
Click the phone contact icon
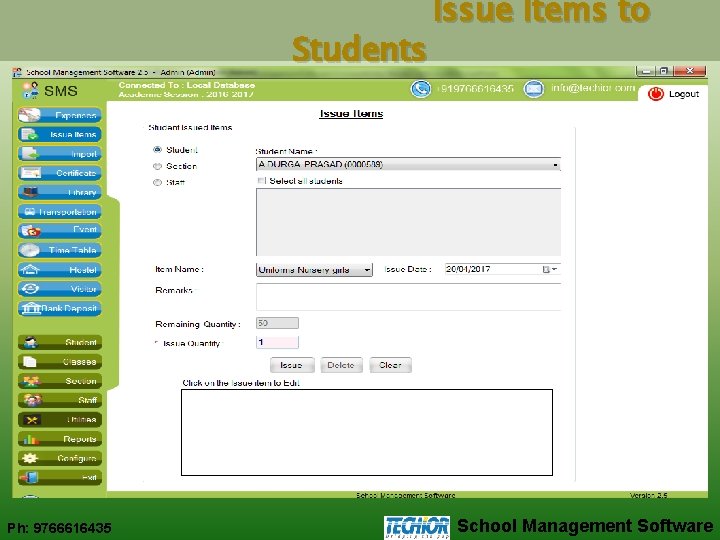[x=420, y=89]
